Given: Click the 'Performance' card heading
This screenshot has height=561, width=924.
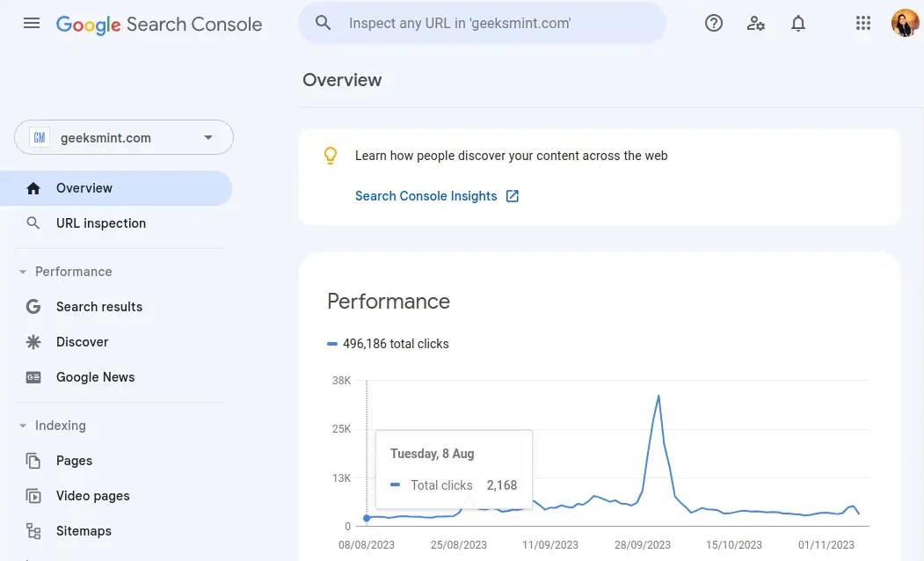Looking at the screenshot, I should tap(389, 301).
